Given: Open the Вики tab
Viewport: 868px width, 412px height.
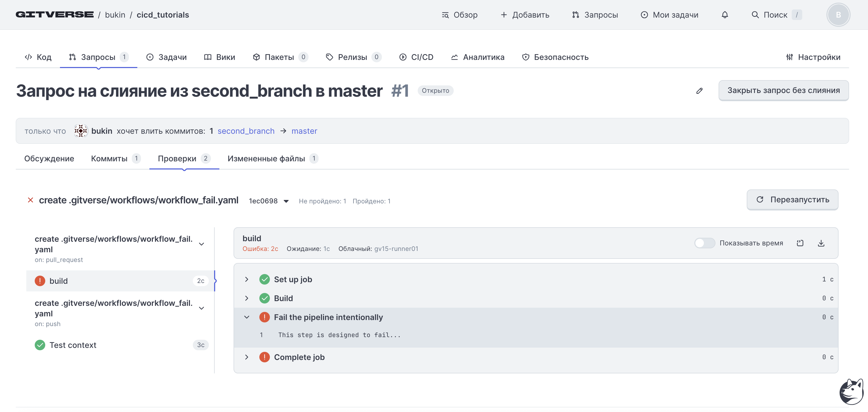Looking at the screenshot, I should click(219, 57).
